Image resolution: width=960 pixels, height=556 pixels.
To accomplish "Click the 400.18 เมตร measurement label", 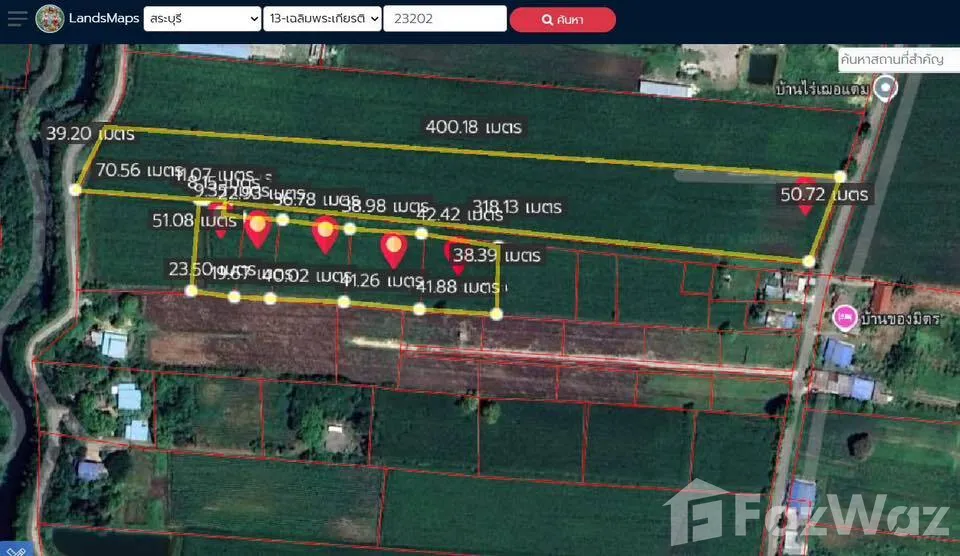I will 473,128.
